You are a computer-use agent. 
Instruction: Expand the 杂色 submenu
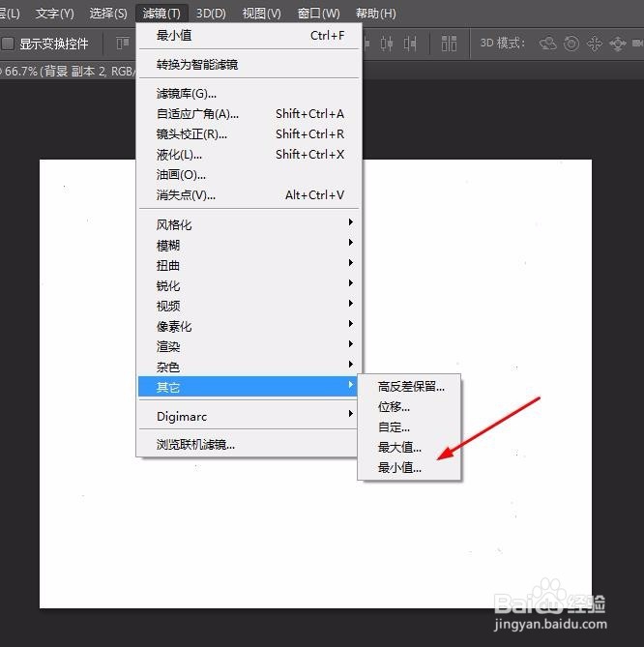(x=249, y=367)
